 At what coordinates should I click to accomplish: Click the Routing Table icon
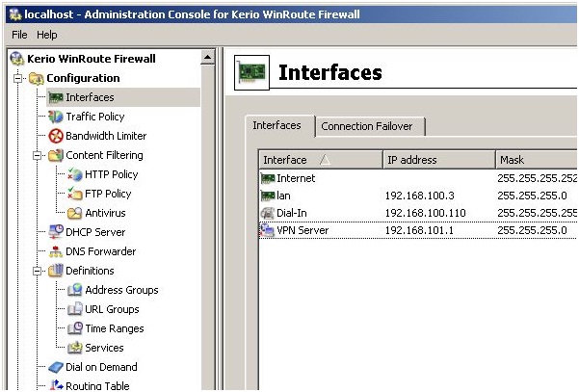(x=56, y=385)
